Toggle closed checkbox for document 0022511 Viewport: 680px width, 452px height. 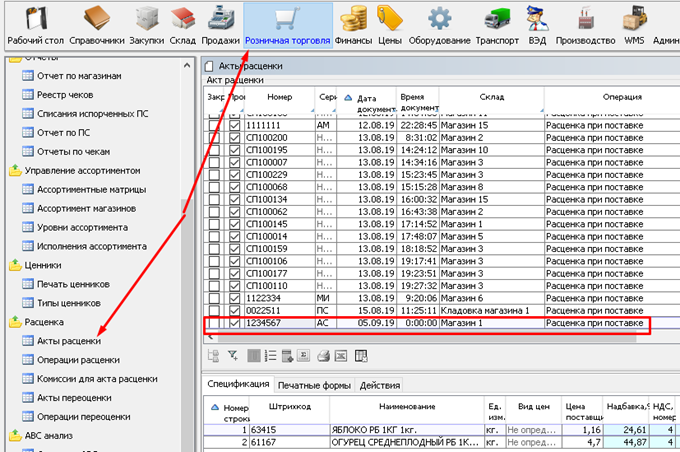pos(213,311)
